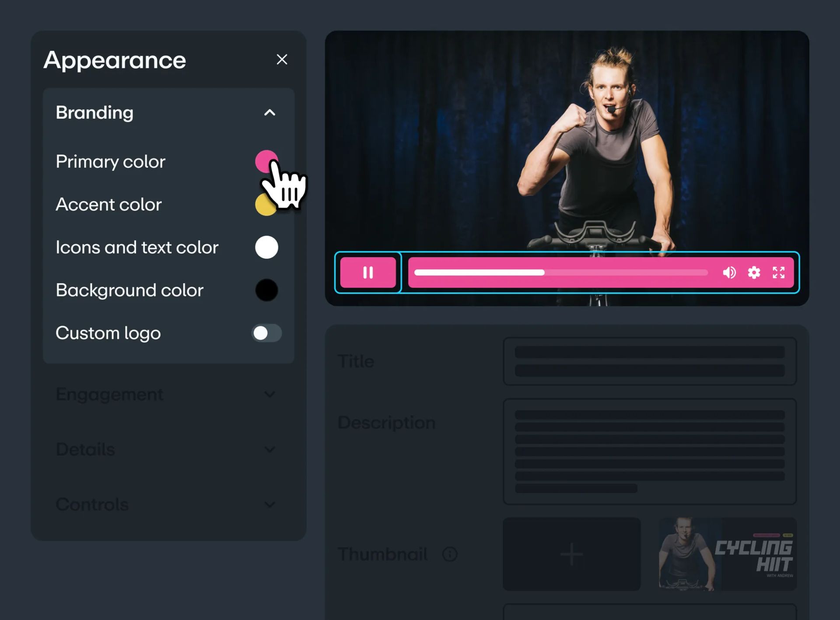This screenshot has width=840, height=620.
Task: Seek using the video progress bar
Action: (x=560, y=273)
